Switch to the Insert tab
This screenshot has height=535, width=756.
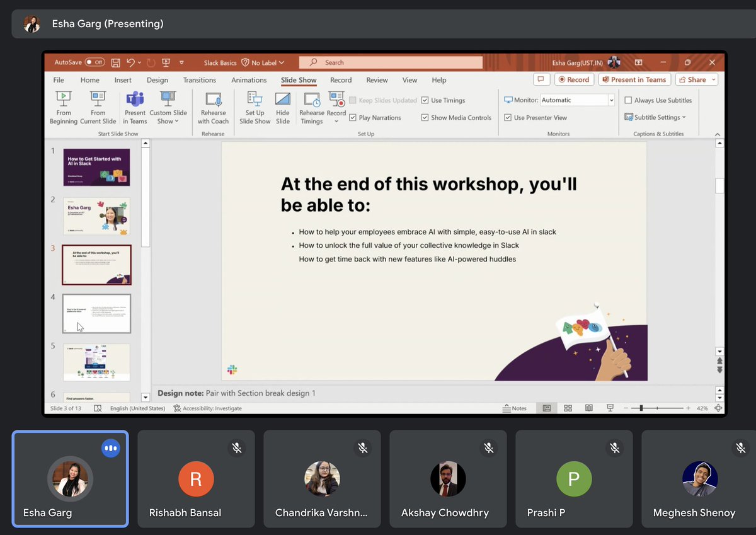click(123, 80)
